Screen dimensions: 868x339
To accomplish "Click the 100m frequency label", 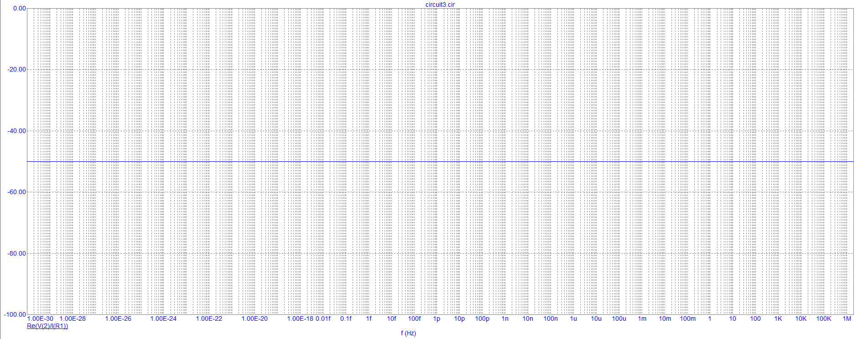I will (687, 318).
